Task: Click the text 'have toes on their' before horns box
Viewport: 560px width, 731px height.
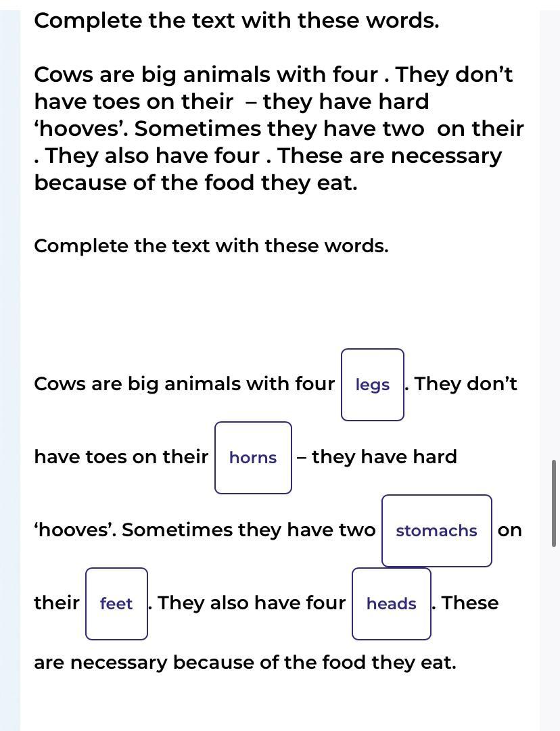Action: [x=121, y=457]
